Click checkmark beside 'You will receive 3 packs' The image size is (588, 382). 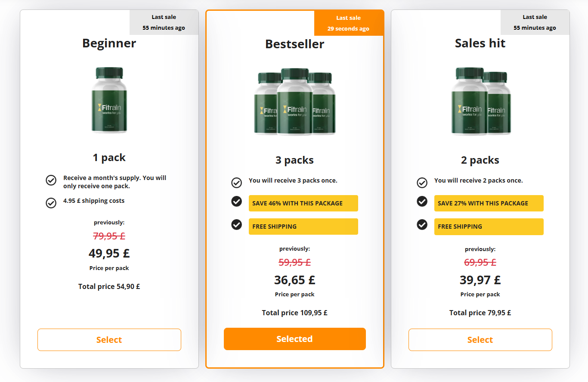click(x=237, y=183)
